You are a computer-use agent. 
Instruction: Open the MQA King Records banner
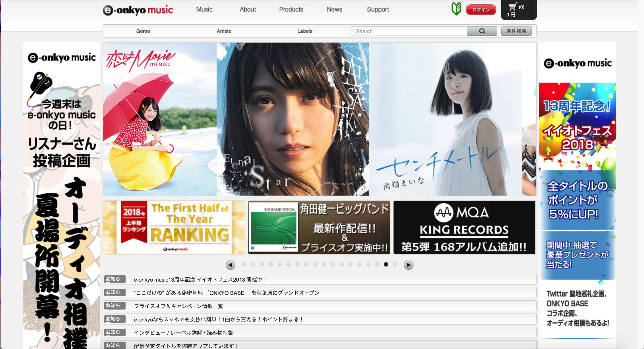point(464,227)
